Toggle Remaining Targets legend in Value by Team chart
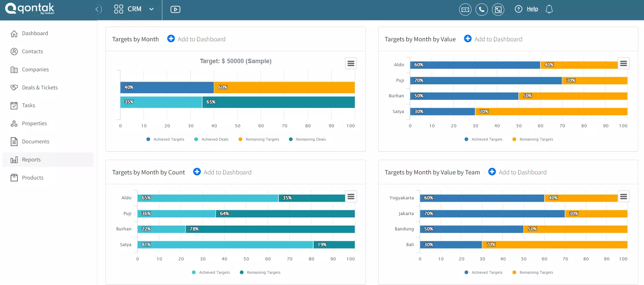 coord(533,272)
